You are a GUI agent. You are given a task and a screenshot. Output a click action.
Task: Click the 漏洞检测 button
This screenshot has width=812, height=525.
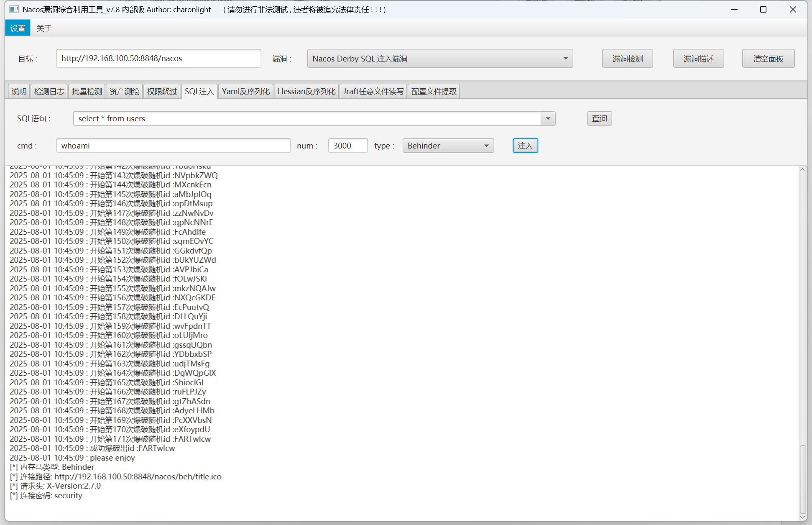tap(627, 59)
